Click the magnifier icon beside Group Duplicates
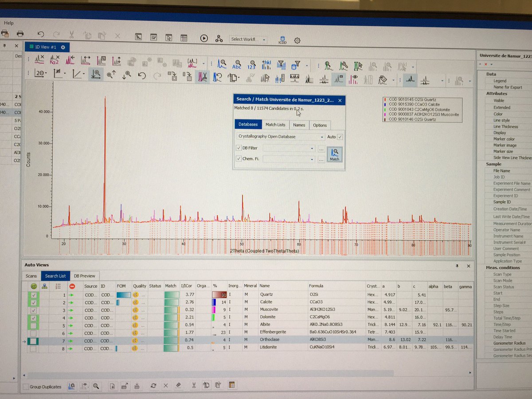The width and height of the screenshot is (532, 399). point(96,386)
